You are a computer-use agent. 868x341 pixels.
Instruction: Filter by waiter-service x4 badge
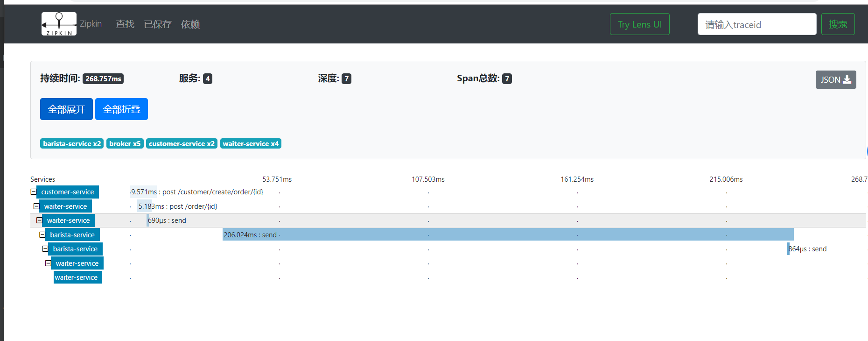pyautogui.click(x=251, y=143)
